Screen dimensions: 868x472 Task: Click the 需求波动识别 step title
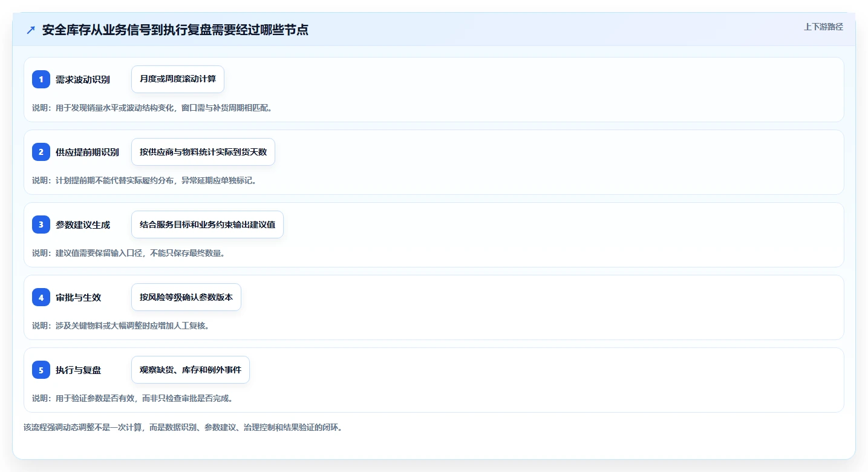[x=83, y=79]
